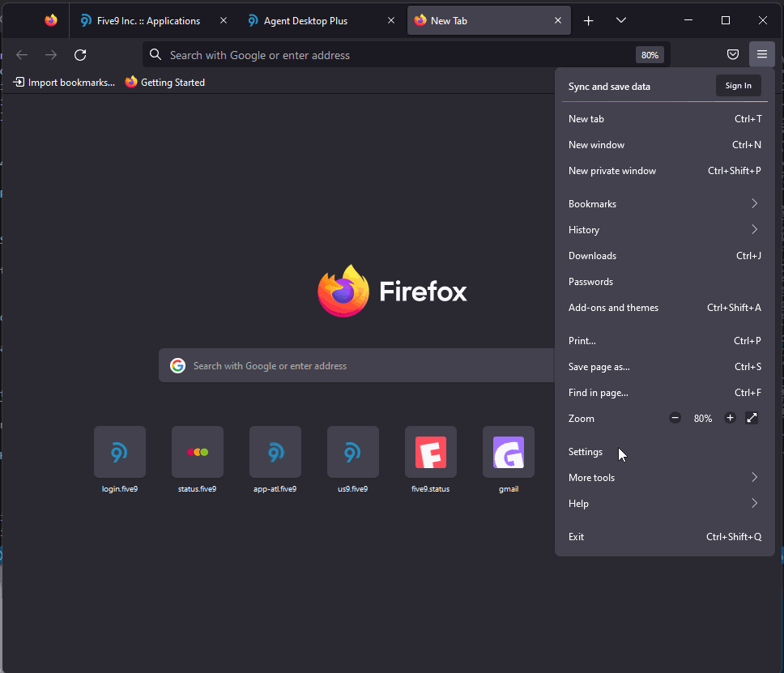Choose Save page as…
Image resolution: width=784 pixels, height=673 pixels.
click(664, 367)
